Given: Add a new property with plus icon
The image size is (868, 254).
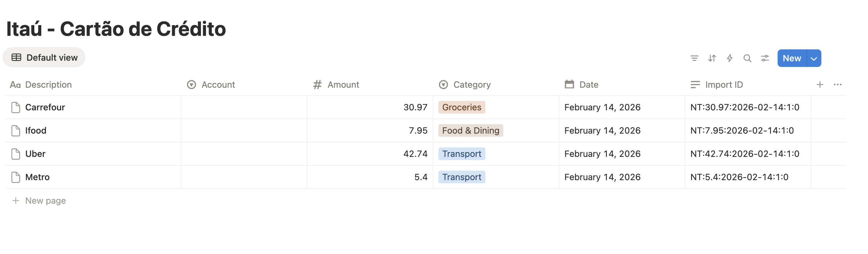Looking at the screenshot, I should pyautogui.click(x=820, y=85).
